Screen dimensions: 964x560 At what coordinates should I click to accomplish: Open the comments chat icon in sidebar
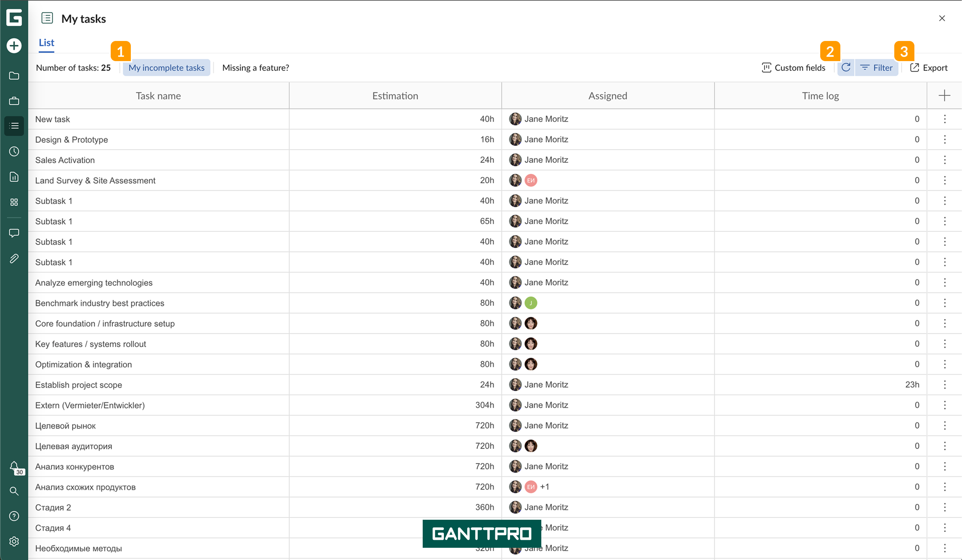pyautogui.click(x=14, y=233)
